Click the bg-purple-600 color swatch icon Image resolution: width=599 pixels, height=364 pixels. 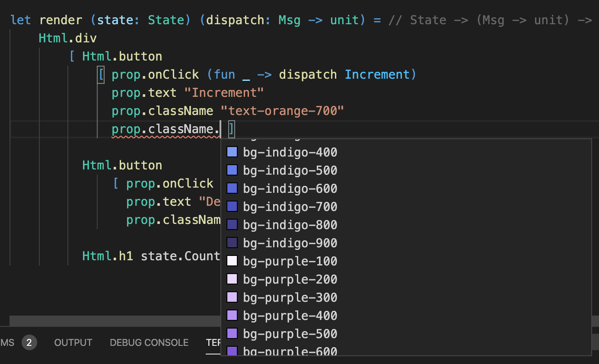pyautogui.click(x=232, y=351)
